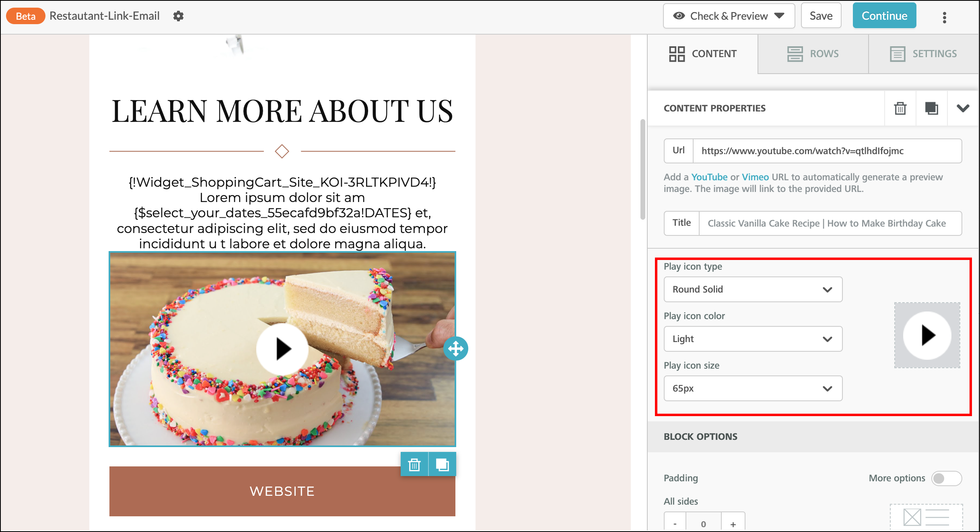Delete content via properties trash icon
The width and height of the screenshot is (980, 532).
pyautogui.click(x=900, y=108)
